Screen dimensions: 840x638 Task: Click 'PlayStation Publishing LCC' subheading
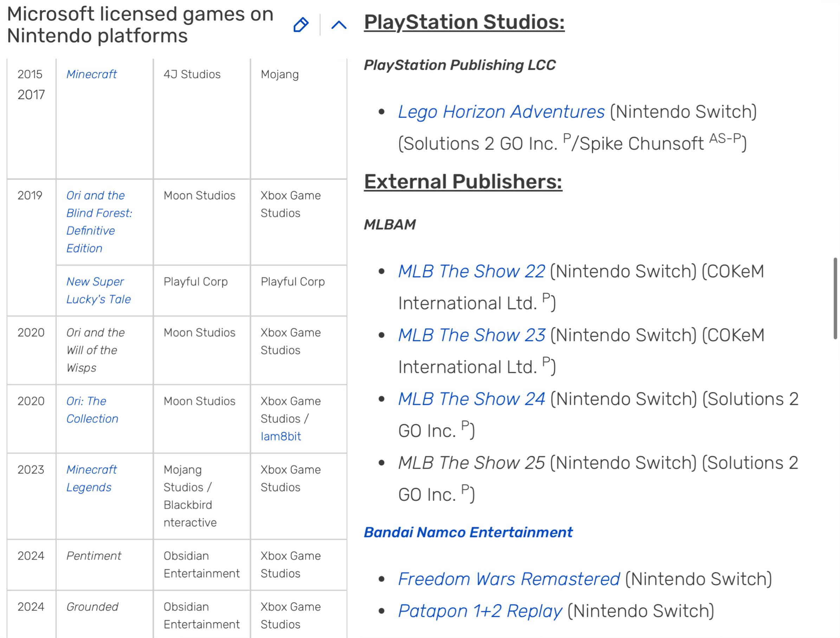click(459, 65)
